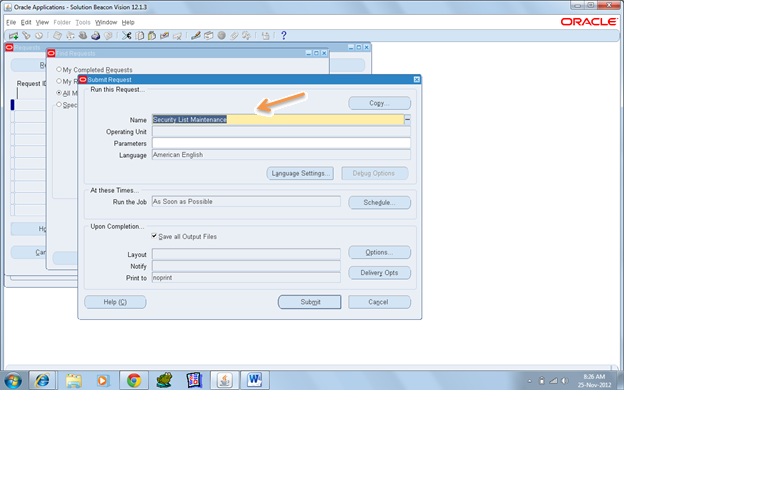Select the 'All M' radio in Find Requests
The height and width of the screenshot is (480, 768).
(x=59, y=93)
